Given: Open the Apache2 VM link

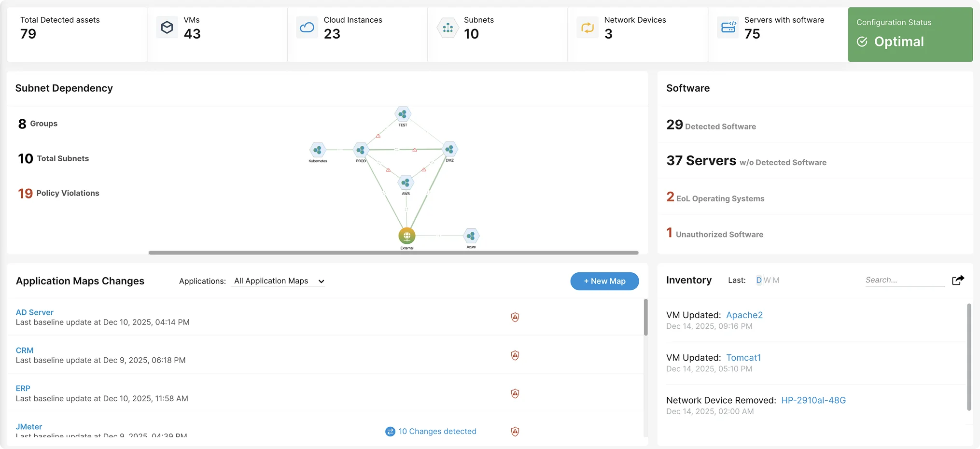Looking at the screenshot, I should coord(744,315).
